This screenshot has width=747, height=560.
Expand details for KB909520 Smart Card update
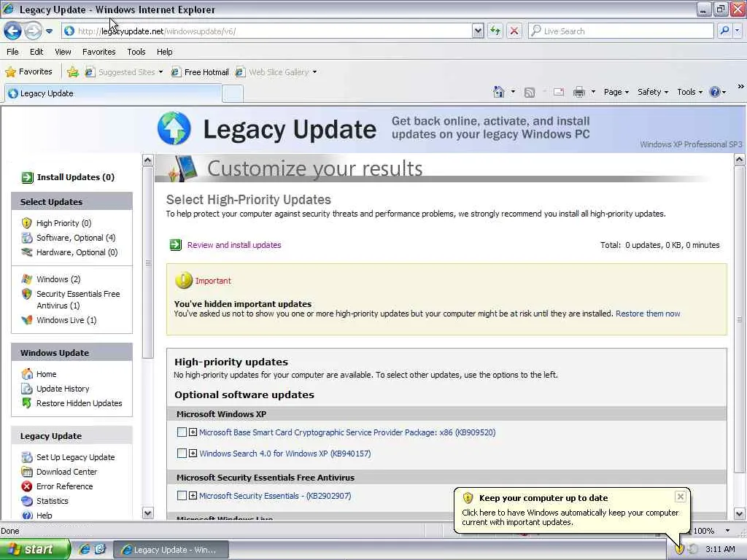pyautogui.click(x=193, y=432)
